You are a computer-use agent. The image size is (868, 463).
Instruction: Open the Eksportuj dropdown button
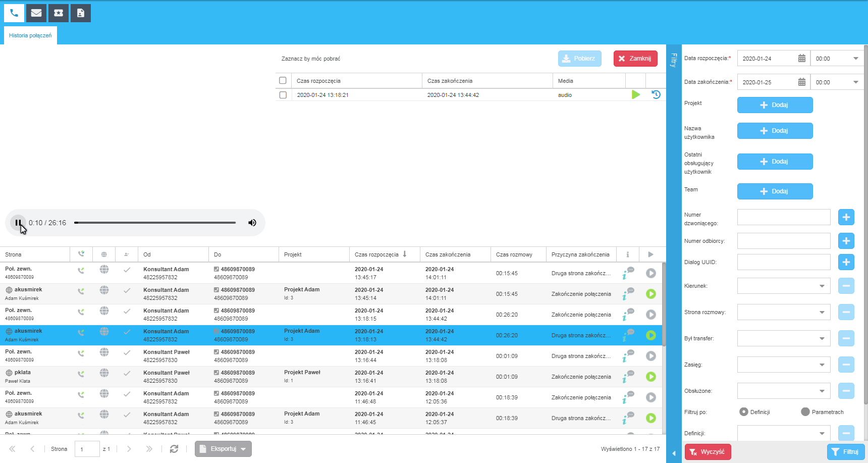(x=223, y=449)
